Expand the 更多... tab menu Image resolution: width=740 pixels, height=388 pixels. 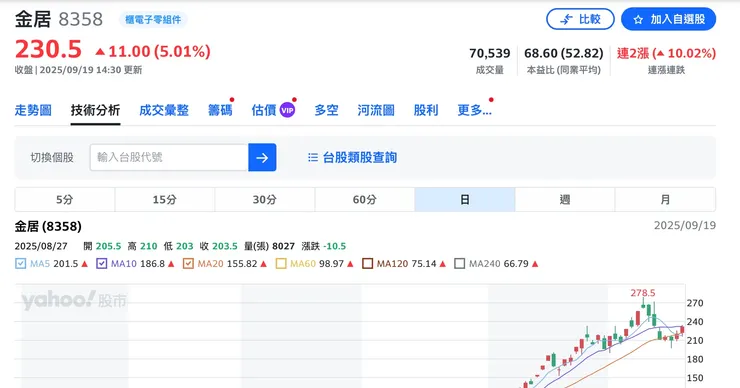474,110
